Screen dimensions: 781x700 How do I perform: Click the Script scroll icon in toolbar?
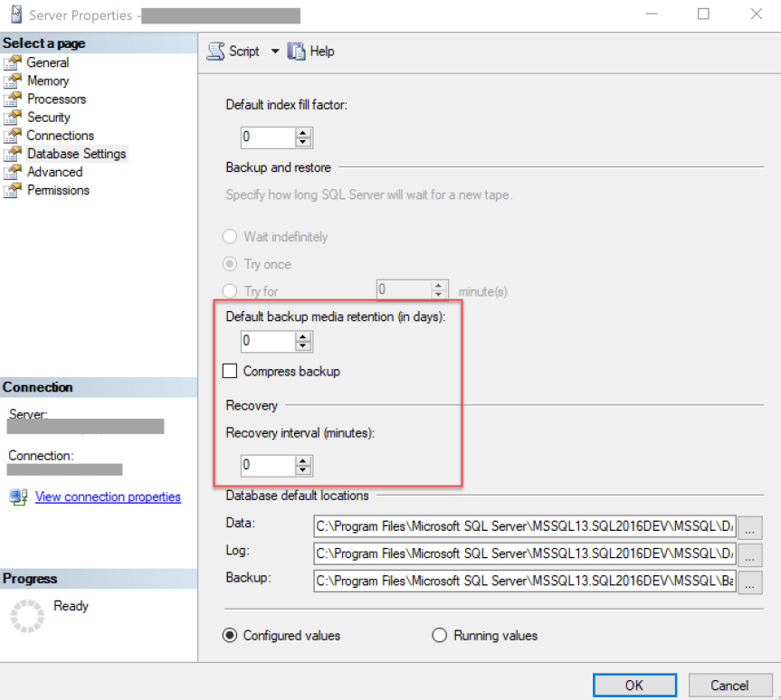pyautogui.click(x=215, y=52)
